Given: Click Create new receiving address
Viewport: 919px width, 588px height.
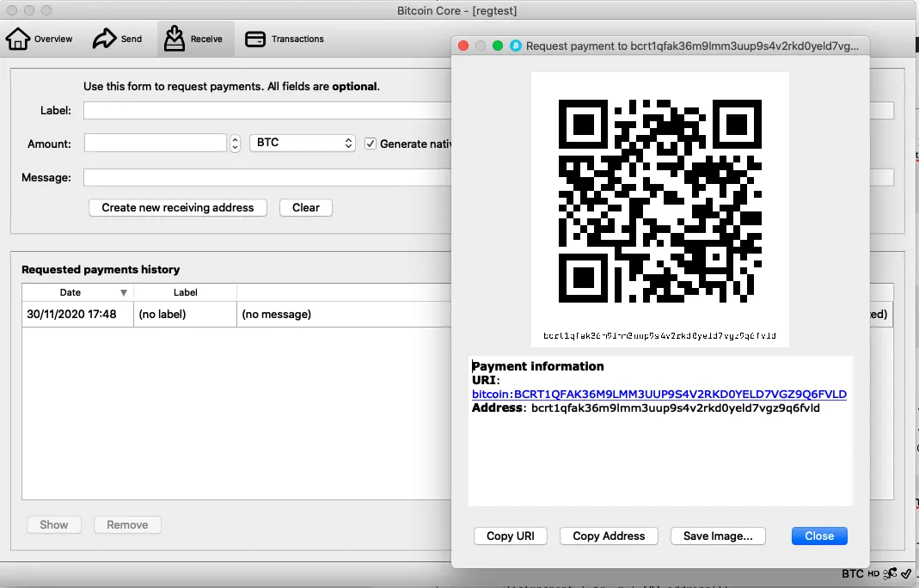Looking at the screenshot, I should (178, 207).
